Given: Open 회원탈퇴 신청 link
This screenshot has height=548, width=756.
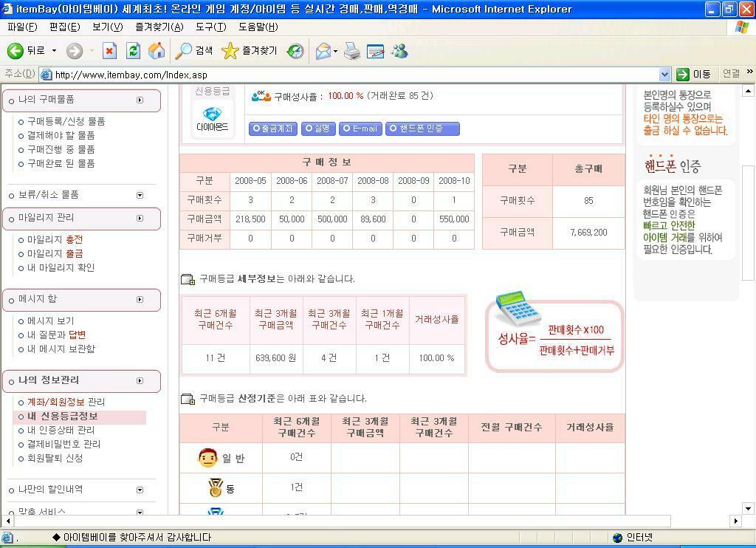Looking at the screenshot, I should point(55,459).
